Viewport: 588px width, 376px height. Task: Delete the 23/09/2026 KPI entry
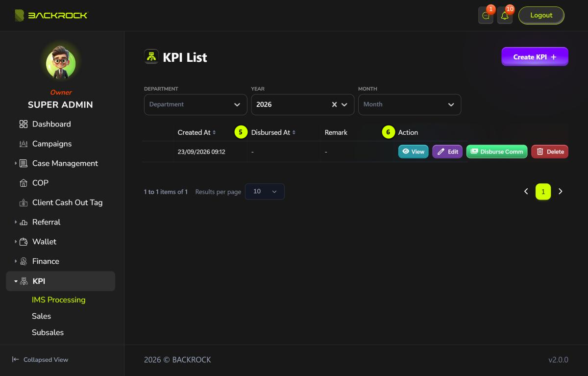click(x=550, y=151)
